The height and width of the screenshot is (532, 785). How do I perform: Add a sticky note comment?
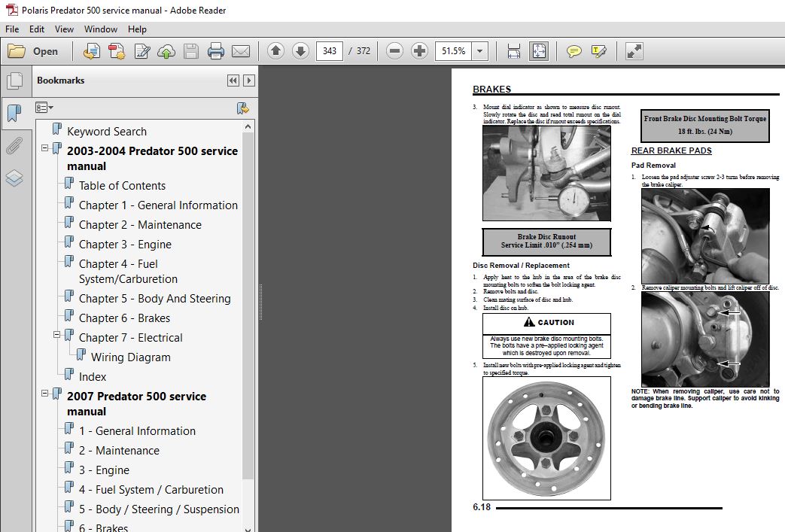coord(574,51)
